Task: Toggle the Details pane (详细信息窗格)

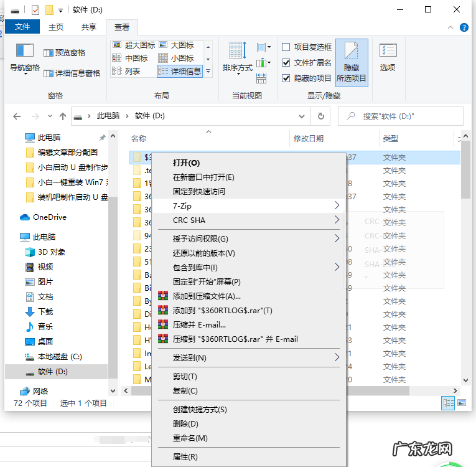Action: [72, 73]
